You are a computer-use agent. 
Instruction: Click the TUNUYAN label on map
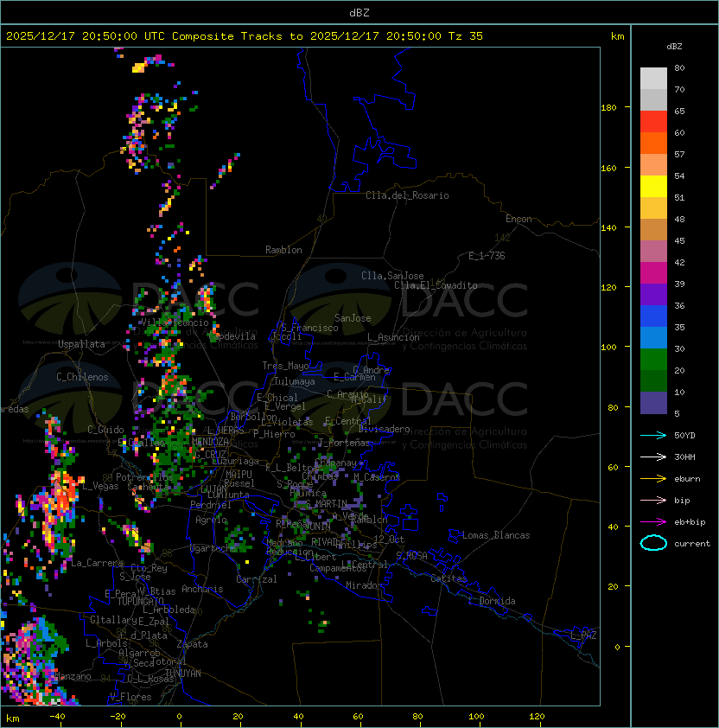[x=183, y=674]
